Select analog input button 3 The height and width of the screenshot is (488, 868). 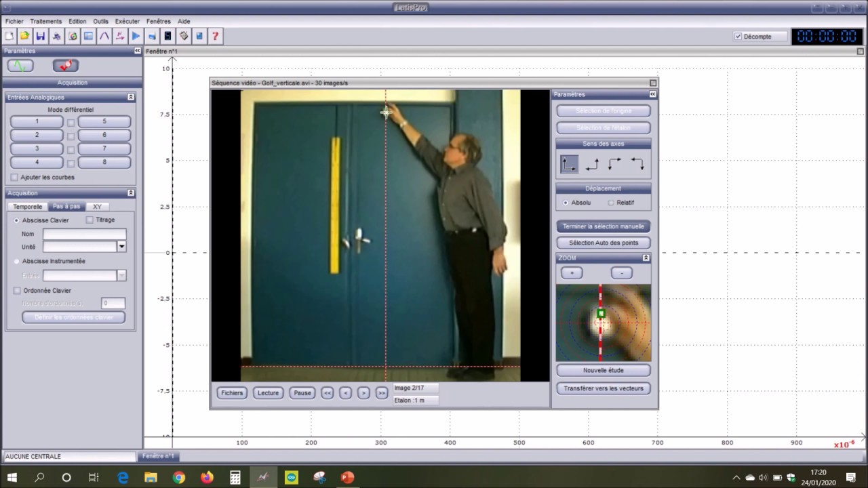pyautogui.click(x=37, y=148)
